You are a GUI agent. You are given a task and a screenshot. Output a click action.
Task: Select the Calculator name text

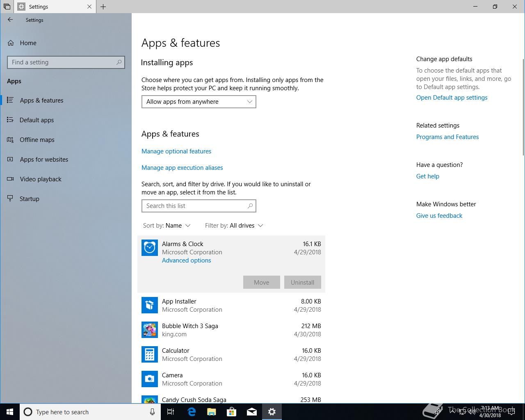click(176, 351)
